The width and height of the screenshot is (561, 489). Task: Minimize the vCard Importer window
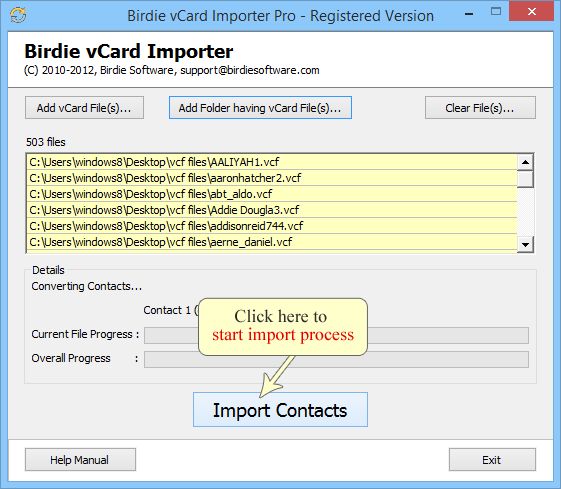pyautogui.click(x=469, y=14)
